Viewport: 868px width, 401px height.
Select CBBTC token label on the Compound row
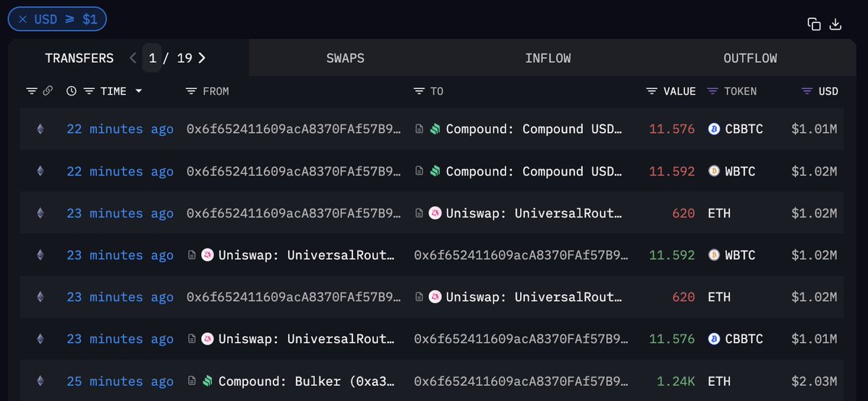(745, 129)
